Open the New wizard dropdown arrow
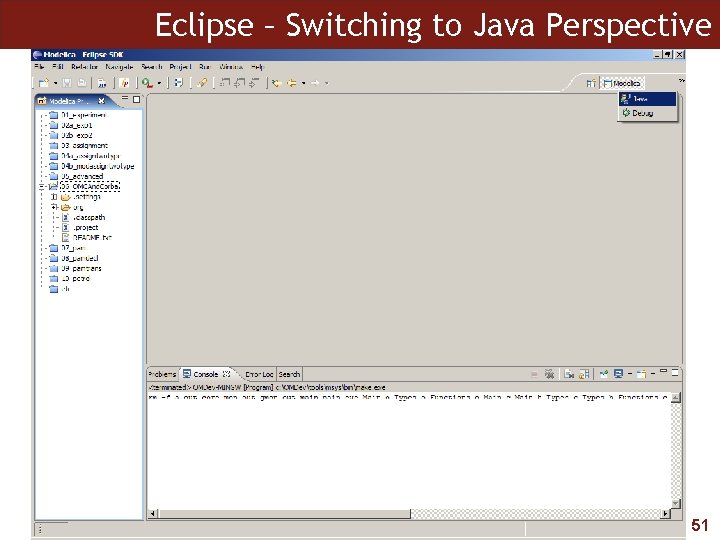This screenshot has width=720, height=540. tap(55, 83)
